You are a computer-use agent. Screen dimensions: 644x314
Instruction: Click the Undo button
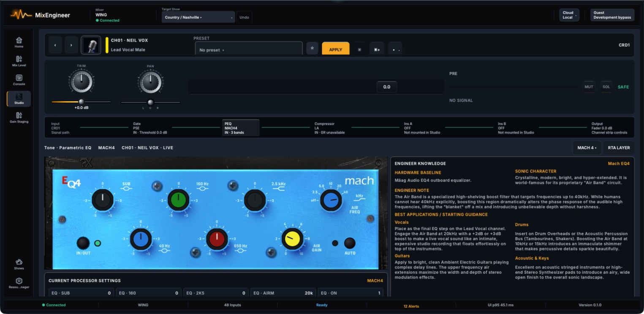coord(244,17)
